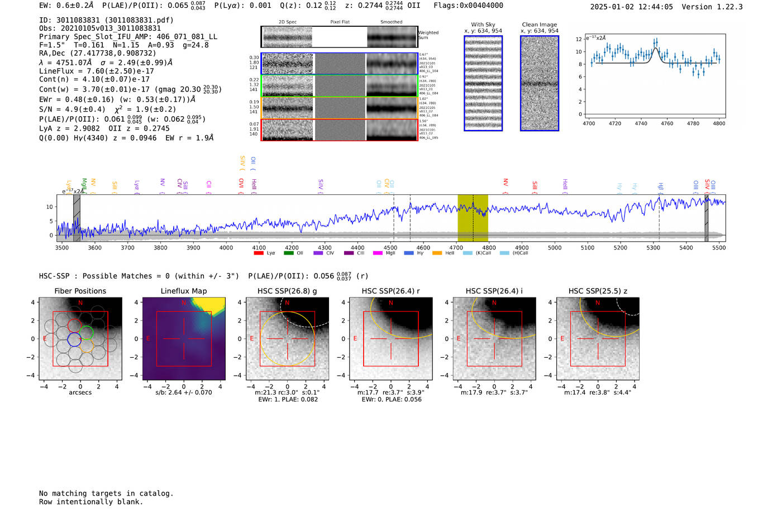Select the magenta MgII legend swatch
This screenshot has width=782, height=532.
[x=378, y=253]
